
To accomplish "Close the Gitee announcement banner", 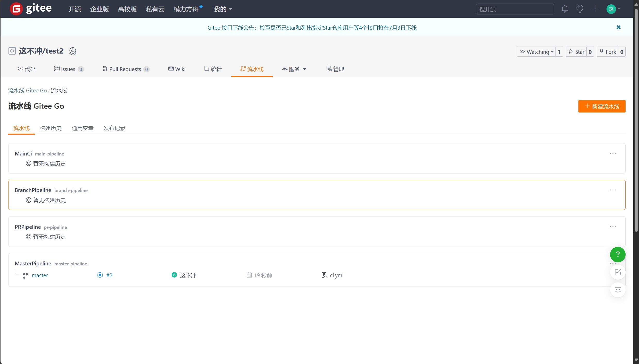I will pyautogui.click(x=618, y=27).
